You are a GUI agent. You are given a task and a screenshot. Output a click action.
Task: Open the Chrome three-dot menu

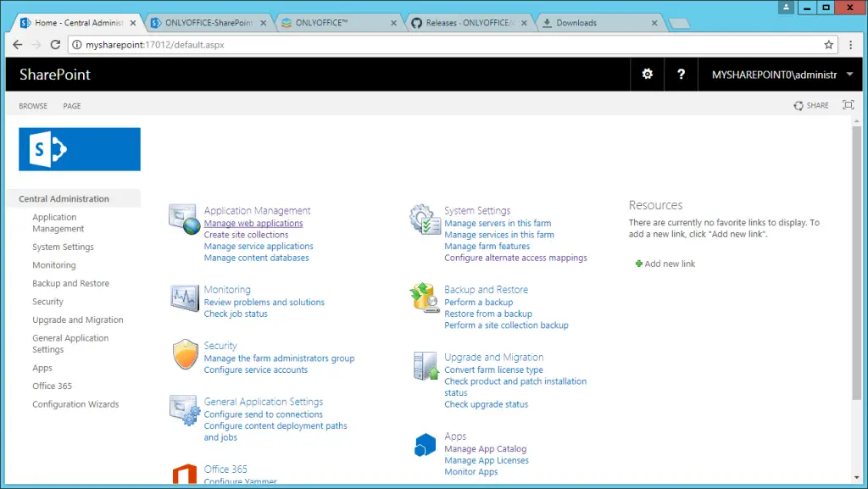click(x=851, y=45)
